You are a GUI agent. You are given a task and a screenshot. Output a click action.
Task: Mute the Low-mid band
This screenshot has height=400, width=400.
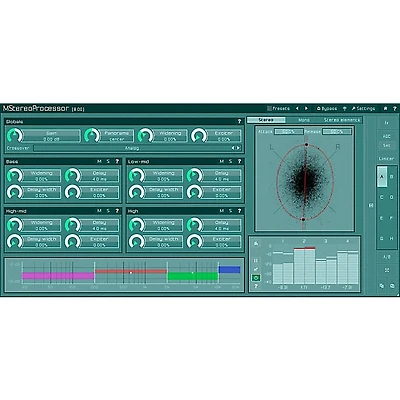click(x=221, y=161)
